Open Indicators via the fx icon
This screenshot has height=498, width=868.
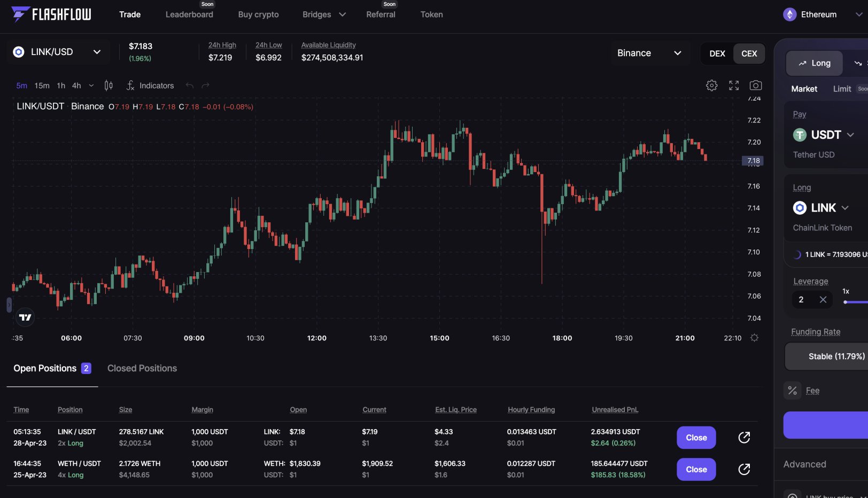[130, 85]
